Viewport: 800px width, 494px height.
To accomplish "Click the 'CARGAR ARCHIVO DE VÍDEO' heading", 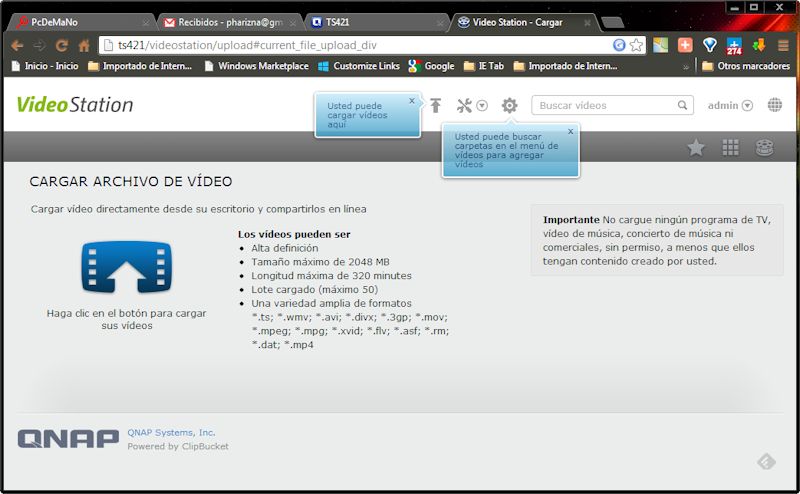I will 131,181.
